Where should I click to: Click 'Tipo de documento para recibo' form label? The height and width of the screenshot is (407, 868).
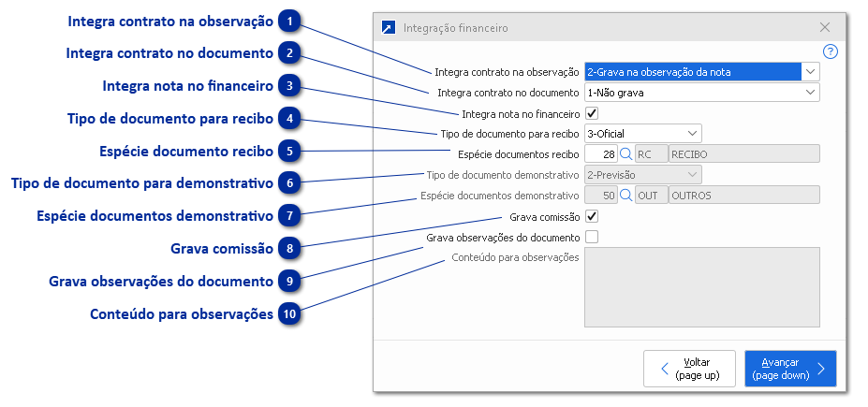(x=509, y=133)
